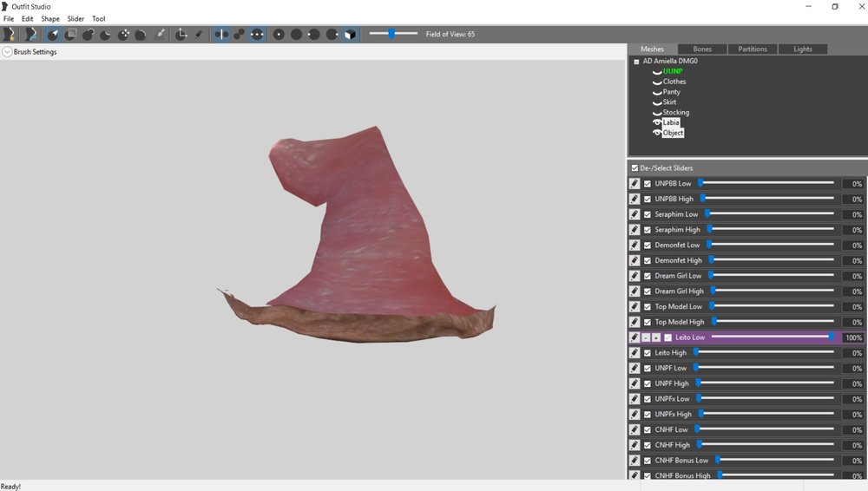Activate the Transform axes tool
This screenshot has height=491, width=868.
pyautogui.click(x=181, y=35)
